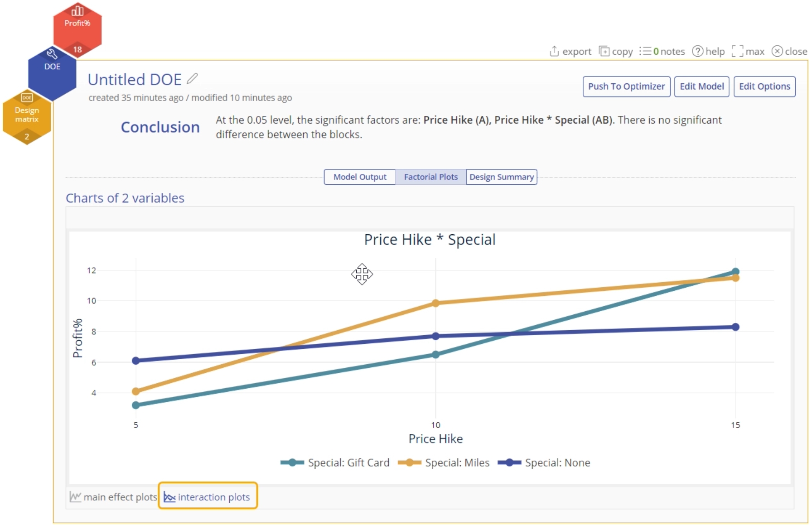Switch to the Model Output tab
Screen dimensions: 812x525
tap(360, 177)
